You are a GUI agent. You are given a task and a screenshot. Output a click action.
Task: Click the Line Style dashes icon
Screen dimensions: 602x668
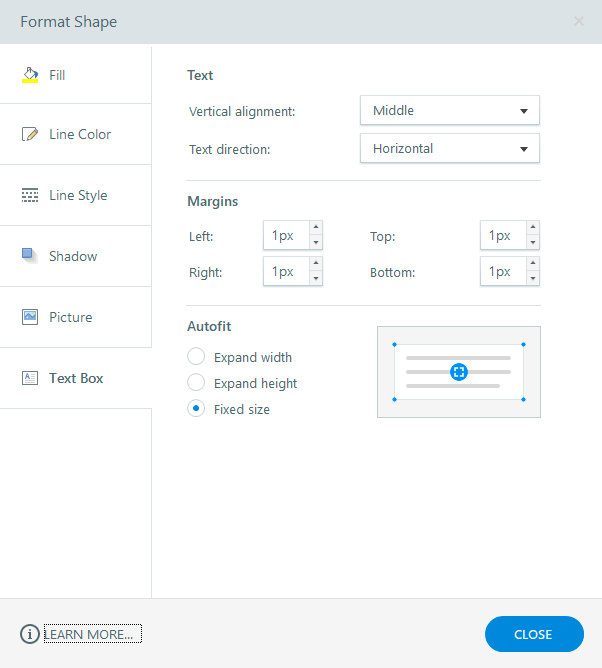click(30, 195)
